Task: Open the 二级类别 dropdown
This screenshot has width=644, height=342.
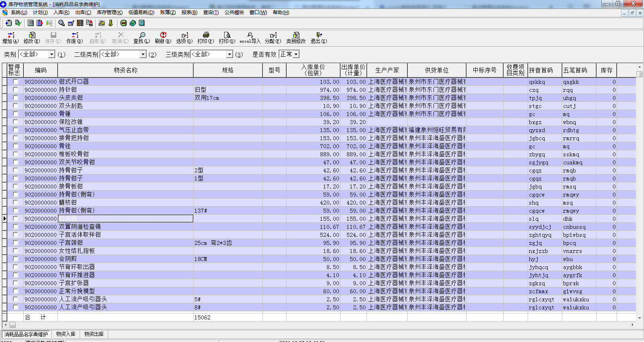Action: tap(143, 54)
